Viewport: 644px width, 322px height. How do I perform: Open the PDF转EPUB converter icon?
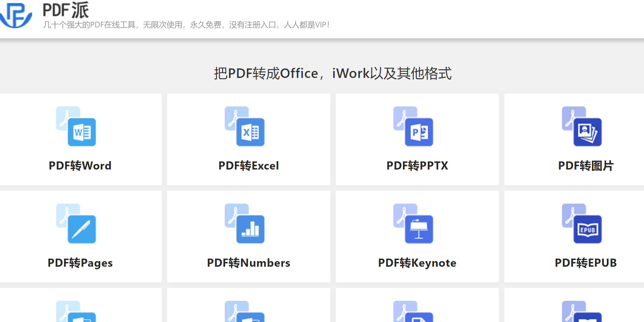tap(582, 223)
